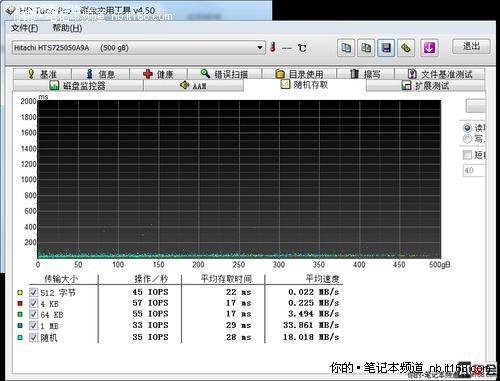500x381 pixels.
Task: Click the input field showing 40
Action: (x=474, y=170)
